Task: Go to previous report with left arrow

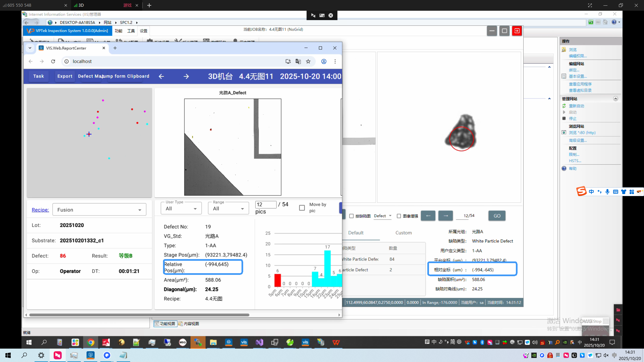Action: [161, 76]
